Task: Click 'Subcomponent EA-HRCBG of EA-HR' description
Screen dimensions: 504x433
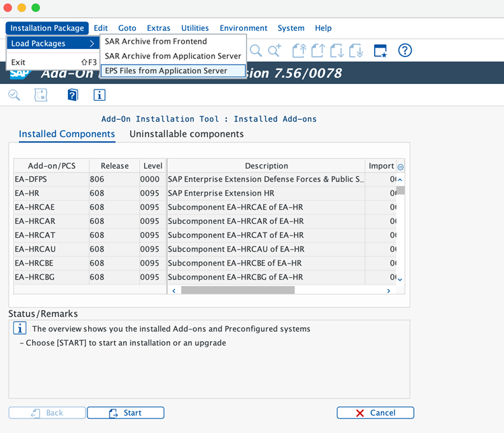Action: (266, 277)
